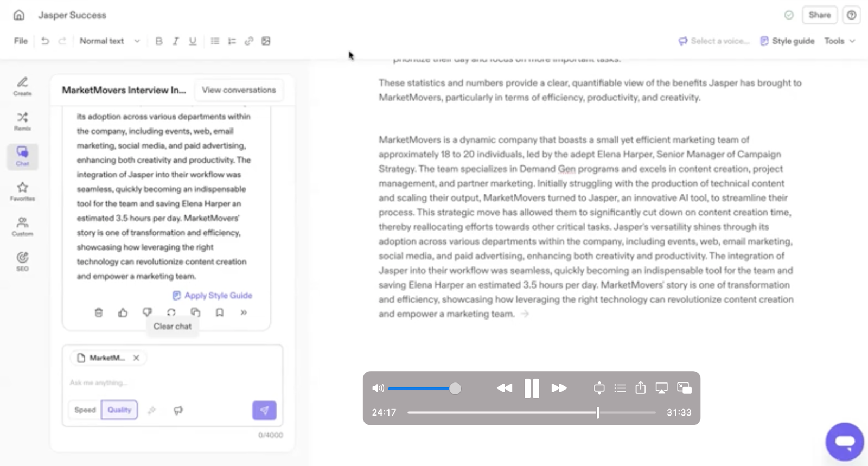Open the Normal text style dropdown

click(x=110, y=41)
